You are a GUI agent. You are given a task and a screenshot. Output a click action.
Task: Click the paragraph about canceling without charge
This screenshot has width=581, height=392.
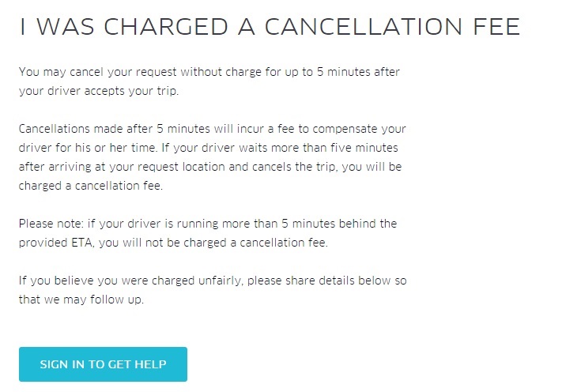coord(209,81)
